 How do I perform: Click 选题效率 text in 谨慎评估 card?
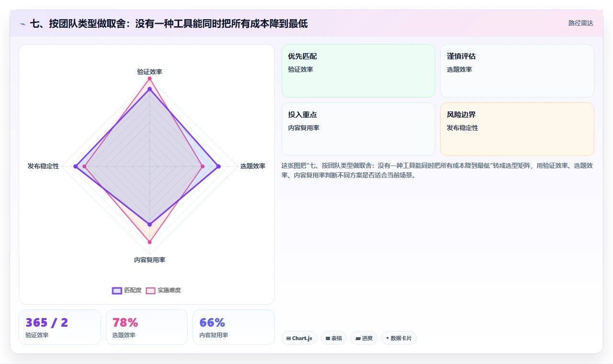pos(459,70)
